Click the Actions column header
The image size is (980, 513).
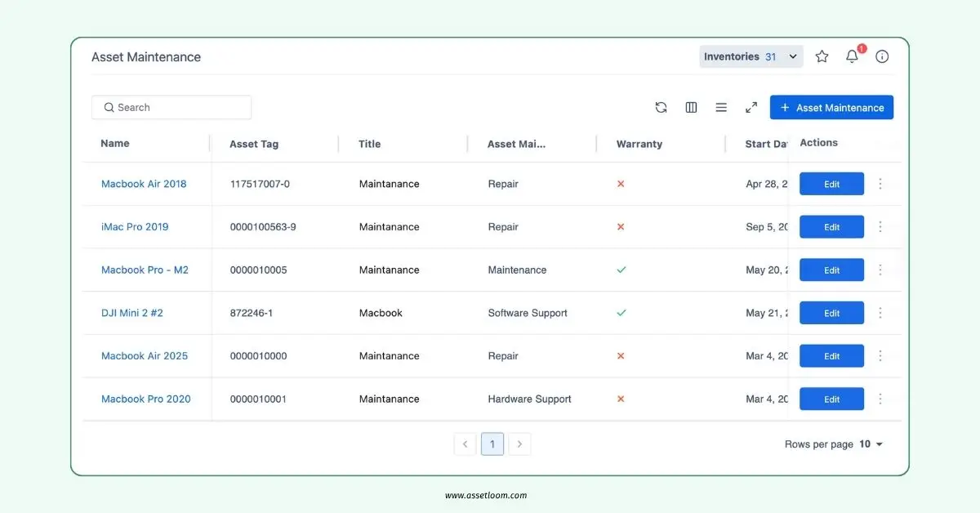pyautogui.click(x=819, y=142)
